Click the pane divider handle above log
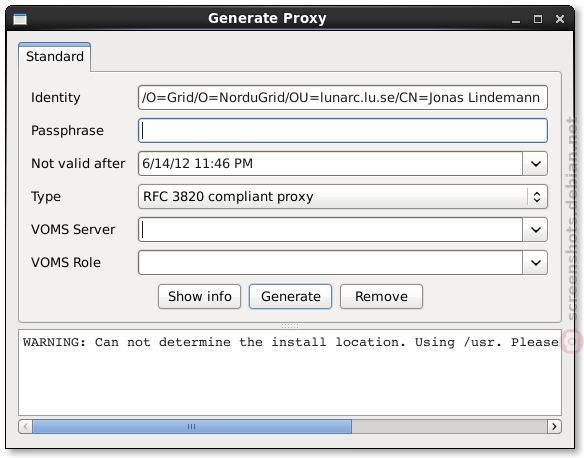Viewport: 584px width, 458px height. (290, 326)
